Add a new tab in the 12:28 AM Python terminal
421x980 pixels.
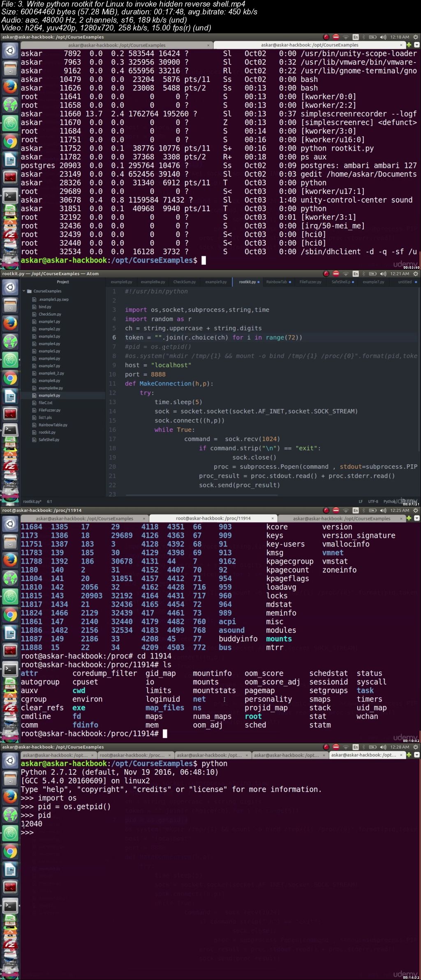[x=409, y=755]
